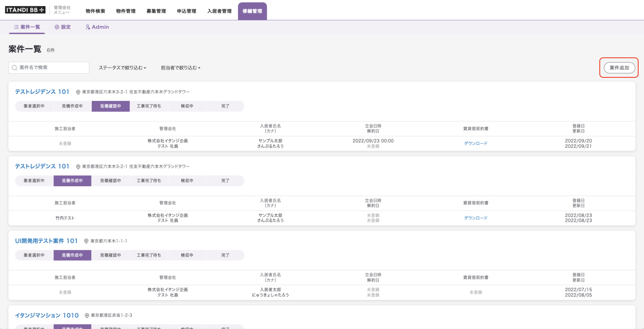Click 2022/07/15 registration date
Image resolution: width=644 pixels, height=329 pixels.
(x=578, y=290)
